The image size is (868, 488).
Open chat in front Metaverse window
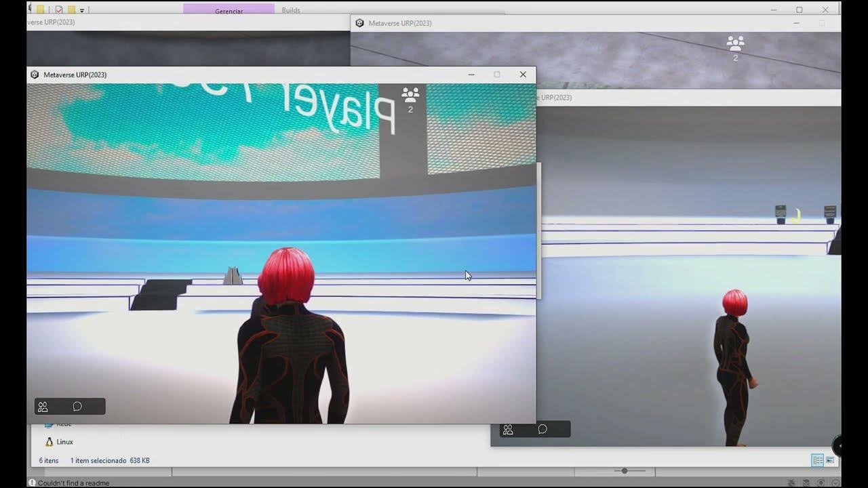coord(77,407)
